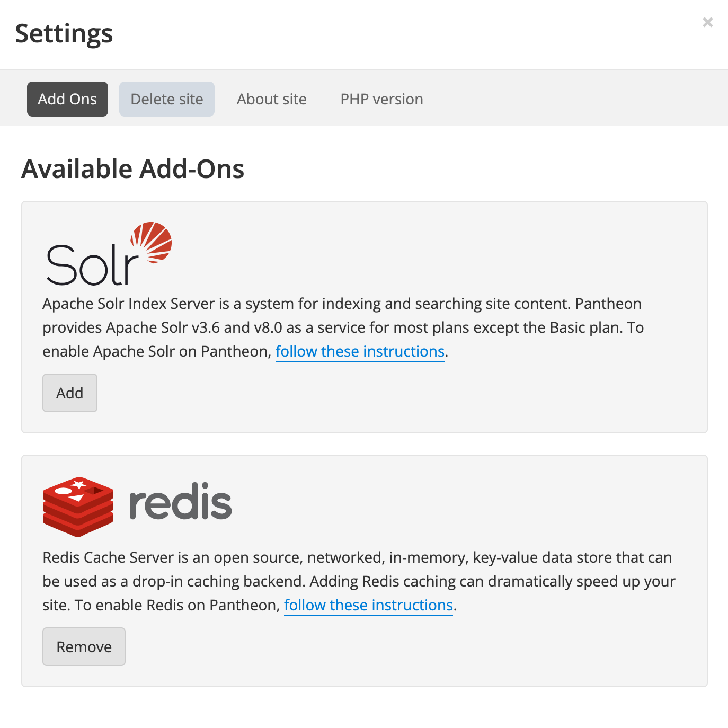Click the Settings dialog title
Screen dimensions: 728x728
click(64, 33)
